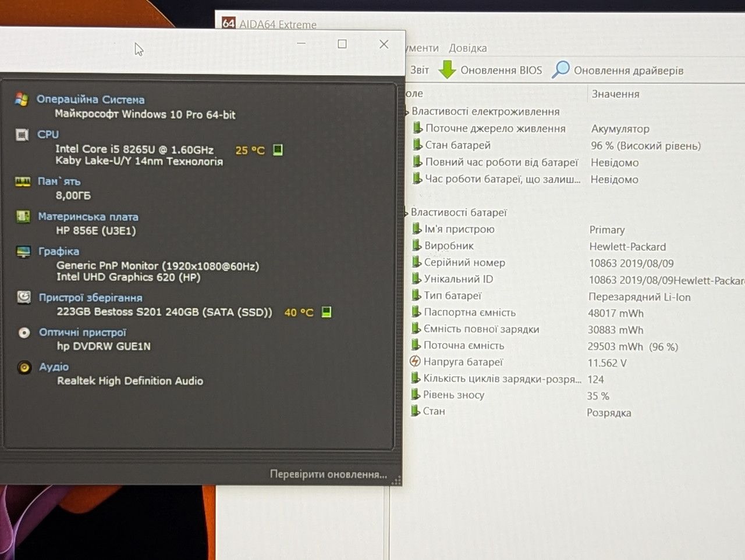The height and width of the screenshot is (560, 745).
Task: Open the Оптичні пристрої section heading
Action: tap(83, 333)
